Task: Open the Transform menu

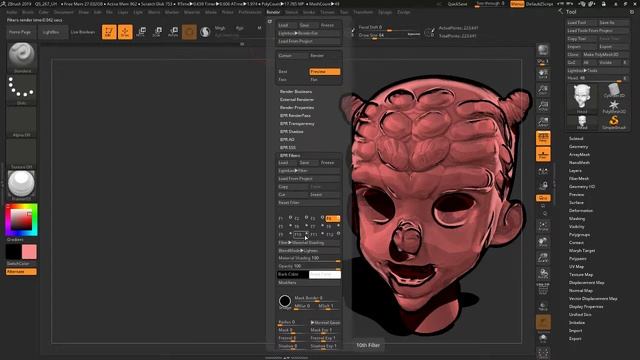Action: (x=363, y=12)
